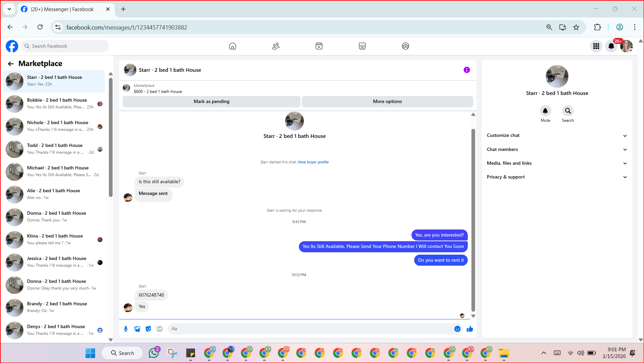Mute the conversation with the bell icon

(x=545, y=111)
